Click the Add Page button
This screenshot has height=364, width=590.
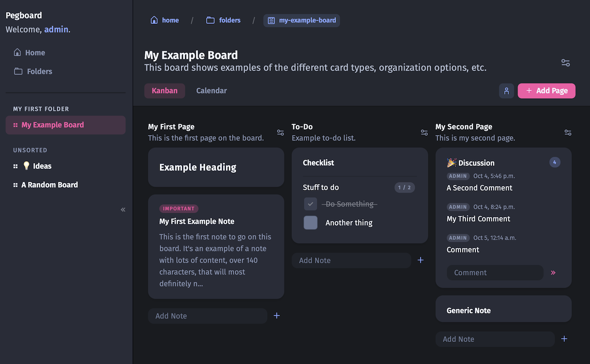click(546, 91)
